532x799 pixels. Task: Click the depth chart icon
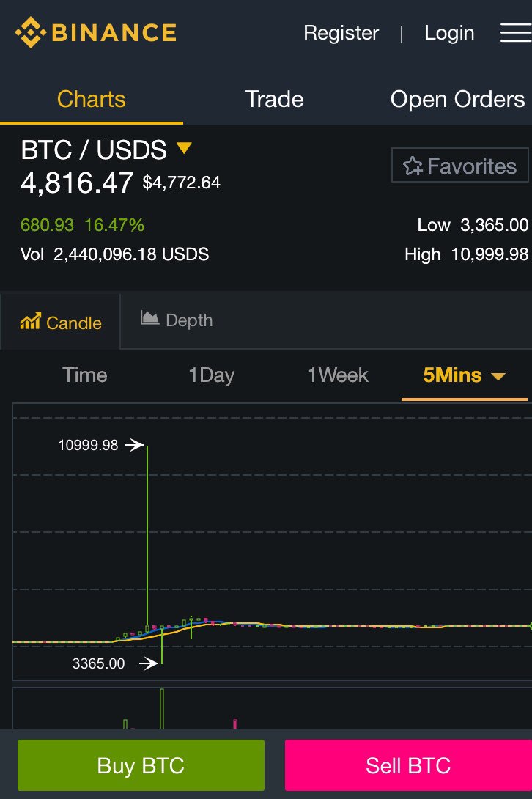(x=149, y=318)
